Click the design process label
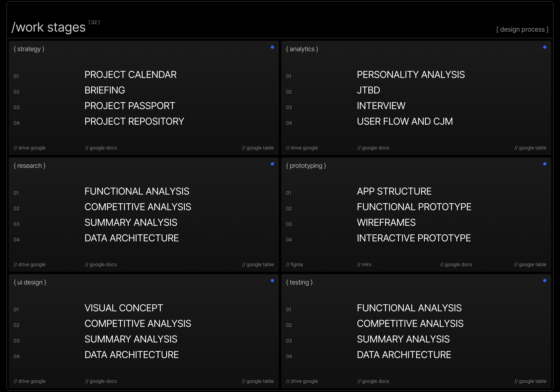 (x=522, y=30)
